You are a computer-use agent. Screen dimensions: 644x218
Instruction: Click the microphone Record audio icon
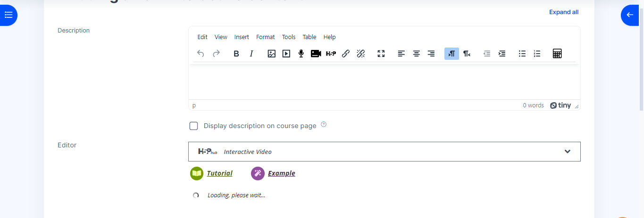point(301,54)
